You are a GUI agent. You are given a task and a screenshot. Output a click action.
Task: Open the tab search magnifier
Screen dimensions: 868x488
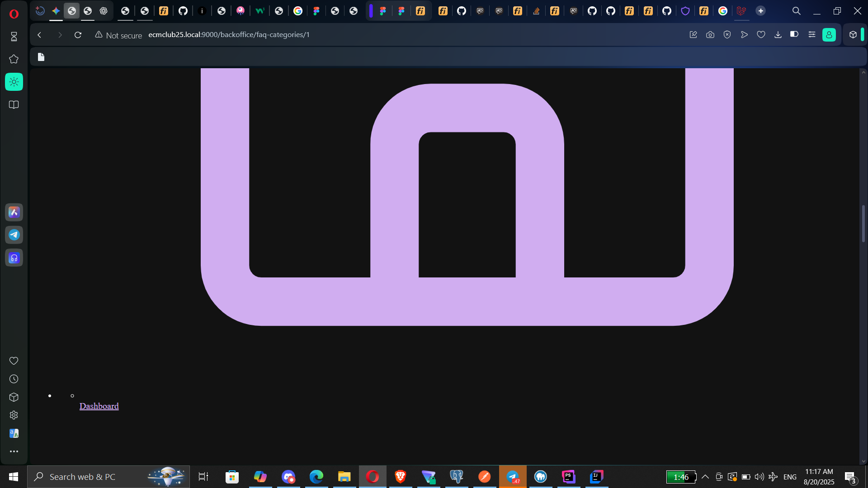pyautogui.click(x=796, y=11)
